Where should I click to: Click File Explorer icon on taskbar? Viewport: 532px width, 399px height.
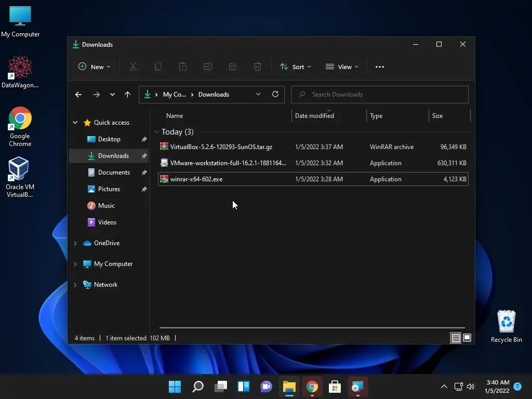pyautogui.click(x=289, y=387)
